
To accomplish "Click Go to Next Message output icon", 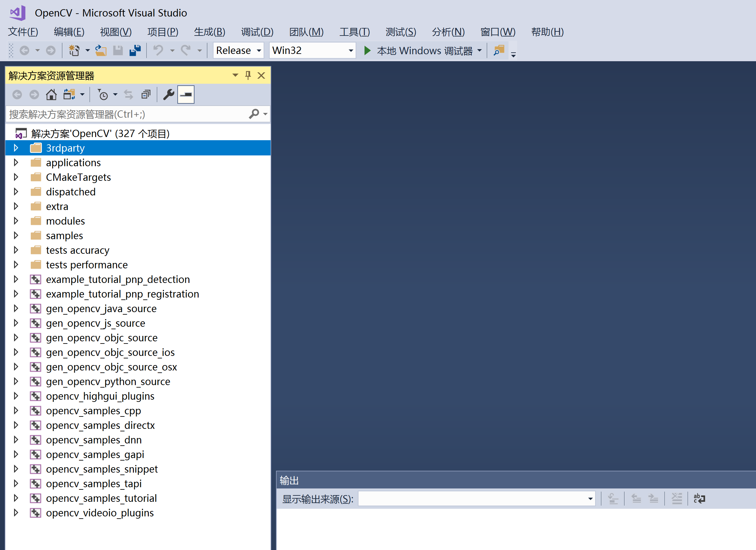I will pyautogui.click(x=653, y=499).
